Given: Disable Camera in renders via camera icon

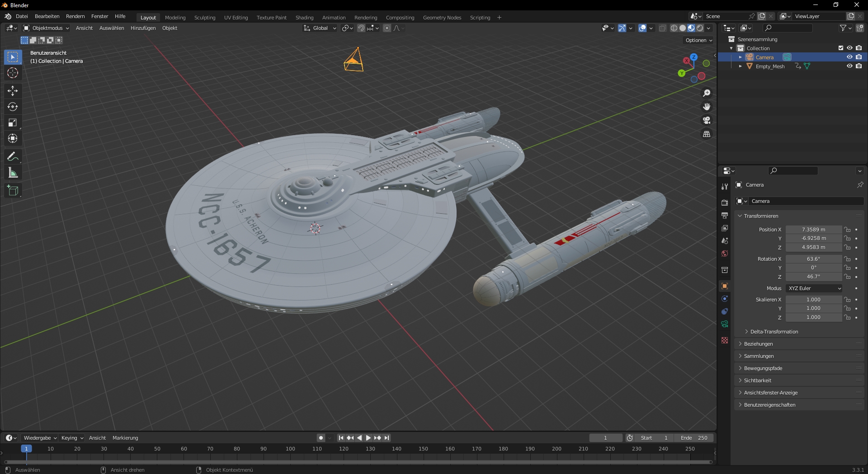Looking at the screenshot, I should click(859, 57).
